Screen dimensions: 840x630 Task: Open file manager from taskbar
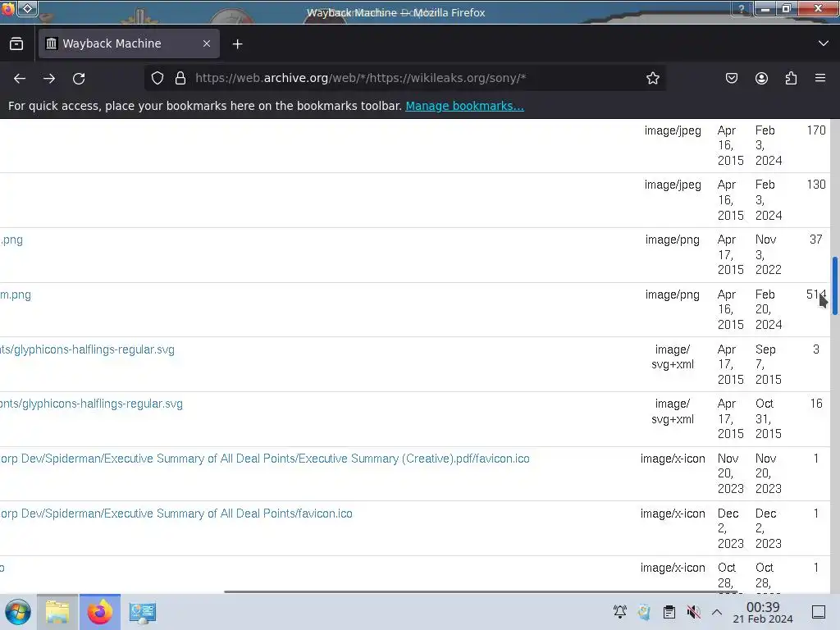pyautogui.click(x=57, y=612)
